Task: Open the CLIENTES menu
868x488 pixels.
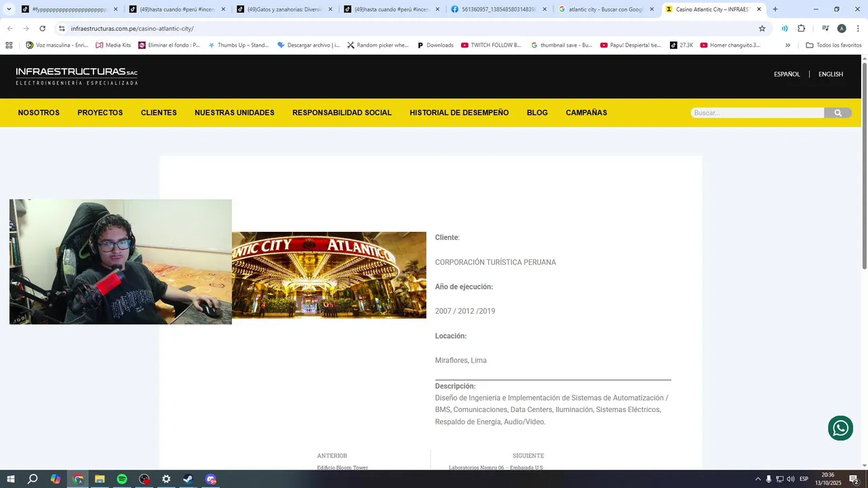Action: [x=159, y=113]
